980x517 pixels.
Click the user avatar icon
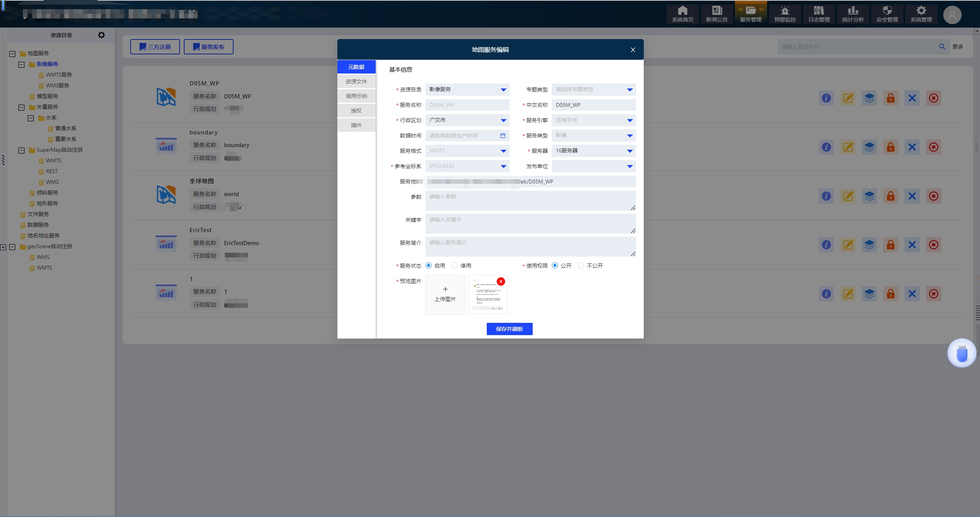point(952,15)
